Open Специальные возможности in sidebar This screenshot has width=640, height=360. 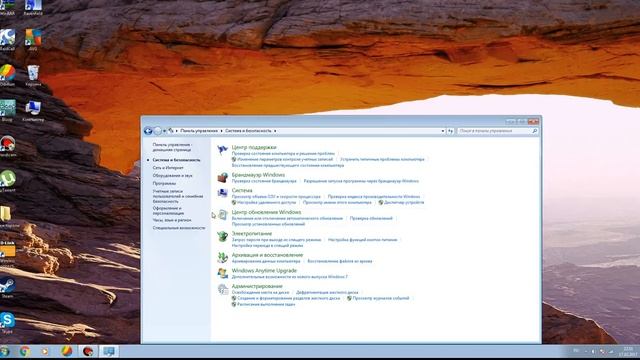point(179,228)
